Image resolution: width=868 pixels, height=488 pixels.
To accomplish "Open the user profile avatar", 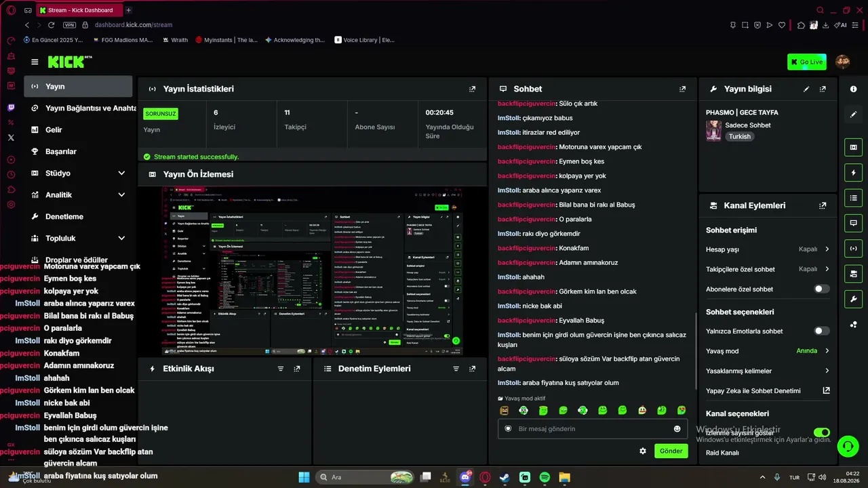I will [x=843, y=62].
